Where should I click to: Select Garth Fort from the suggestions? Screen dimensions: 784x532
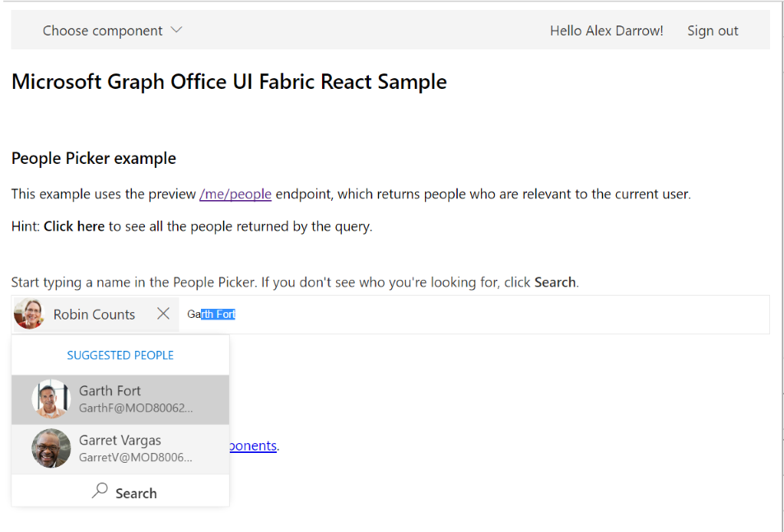(120, 399)
